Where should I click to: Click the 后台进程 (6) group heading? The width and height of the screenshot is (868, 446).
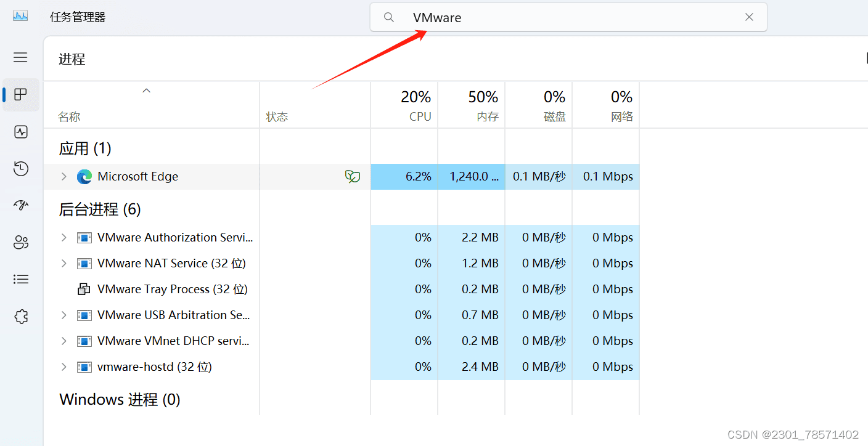click(100, 209)
